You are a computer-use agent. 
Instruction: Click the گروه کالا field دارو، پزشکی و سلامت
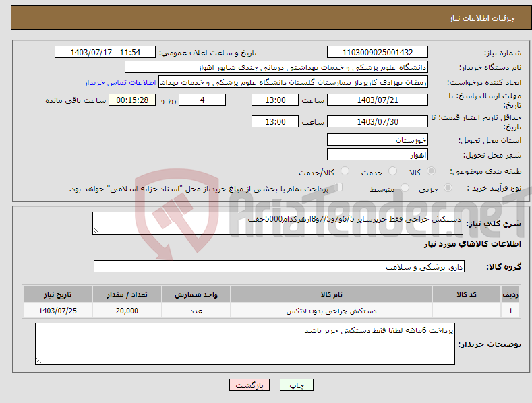pyautogui.click(x=279, y=267)
